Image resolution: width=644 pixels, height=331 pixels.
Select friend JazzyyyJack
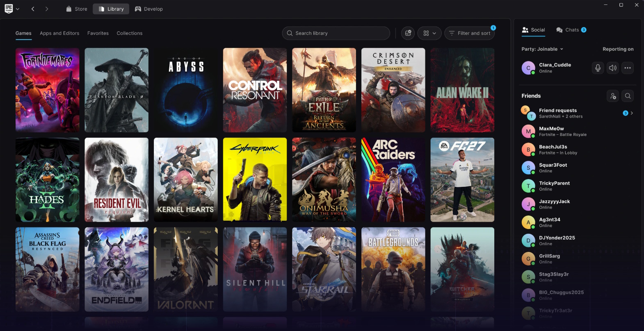tap(577, 204)
